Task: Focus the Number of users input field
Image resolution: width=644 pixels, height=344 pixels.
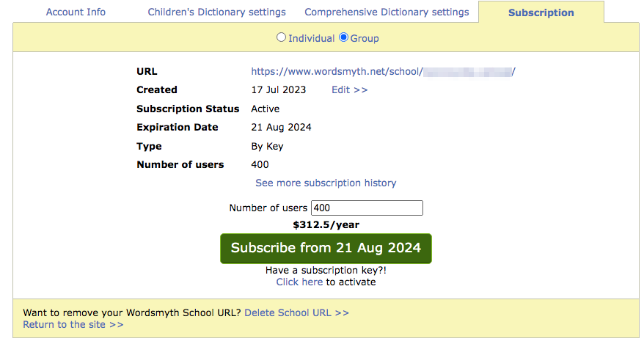Action: click(367, 208)
